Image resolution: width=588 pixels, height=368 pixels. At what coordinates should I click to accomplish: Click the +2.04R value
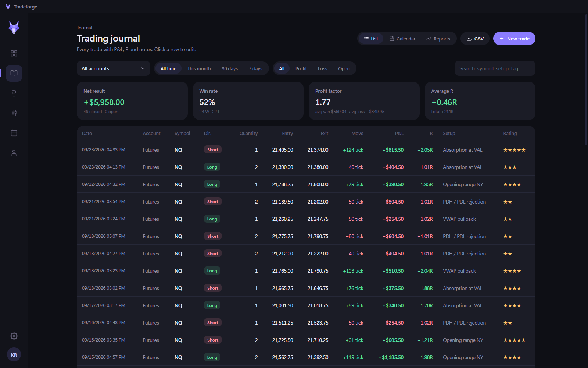click(425, 271)
